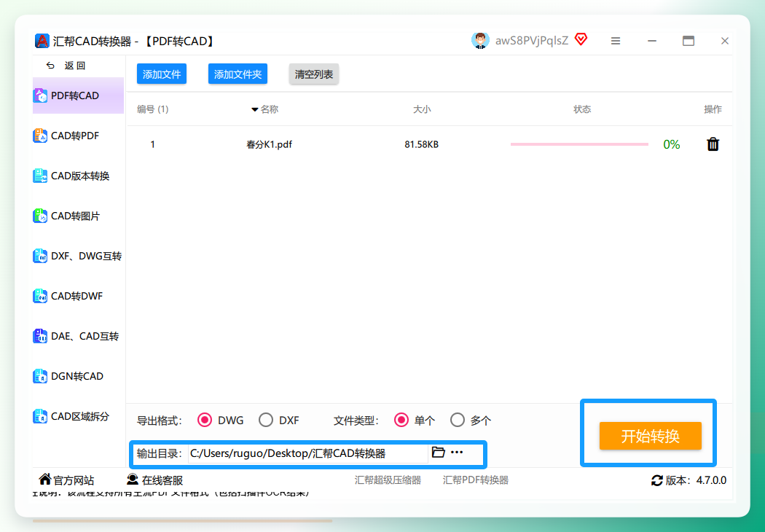Screen dimensions: 765x532
Task: Click the 大小 column header
Action: click(x=422, y=109)
